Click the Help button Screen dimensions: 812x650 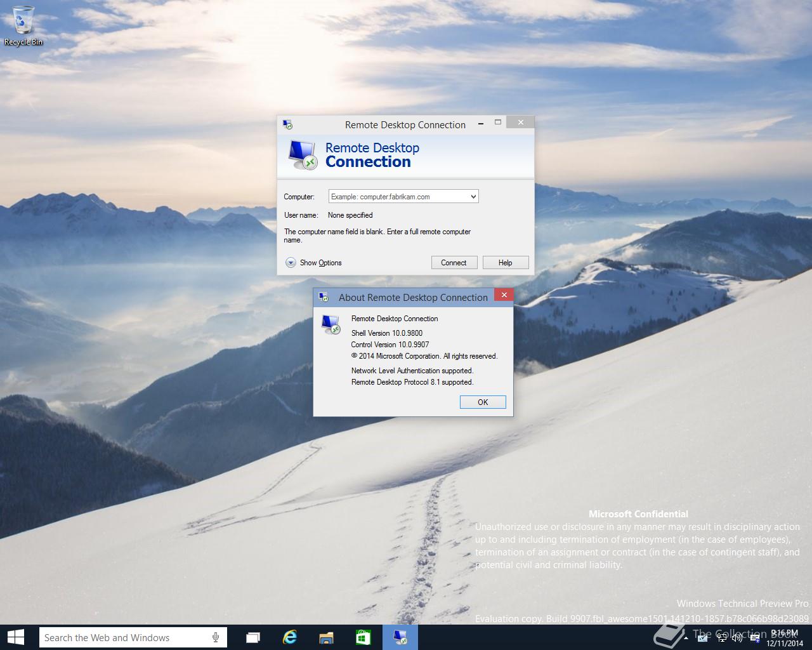tap(505, 262)
